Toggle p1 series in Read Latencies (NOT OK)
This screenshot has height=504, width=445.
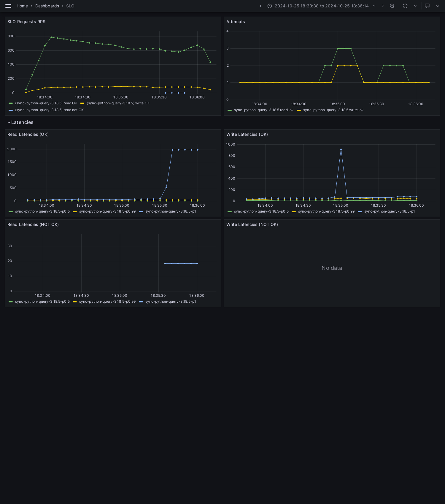pos(171,302)
